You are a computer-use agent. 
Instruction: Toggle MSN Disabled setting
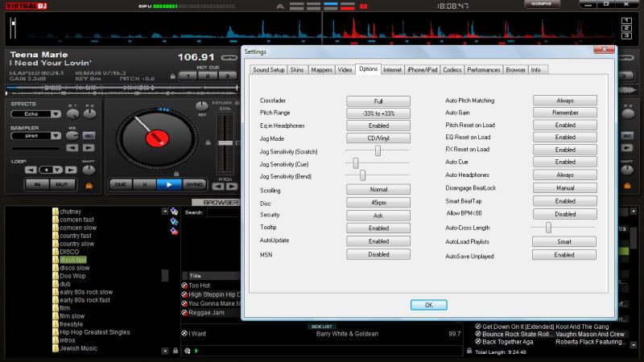[x=378, y=254]
